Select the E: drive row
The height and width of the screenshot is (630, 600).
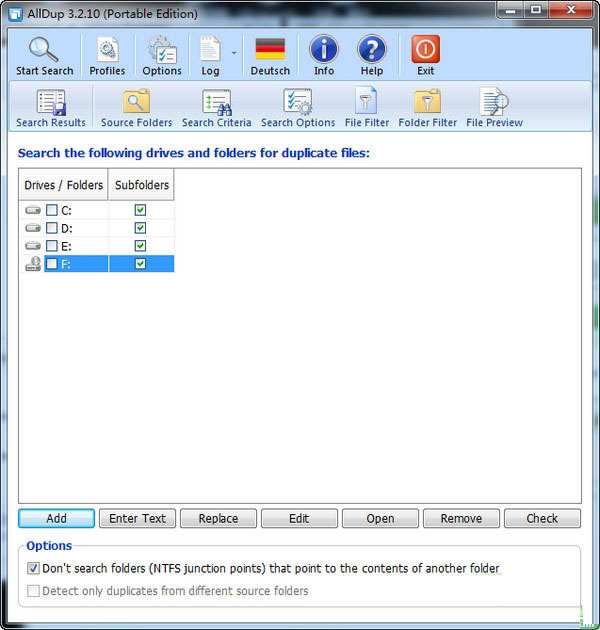pyautogui.click(x=67, y=246)
